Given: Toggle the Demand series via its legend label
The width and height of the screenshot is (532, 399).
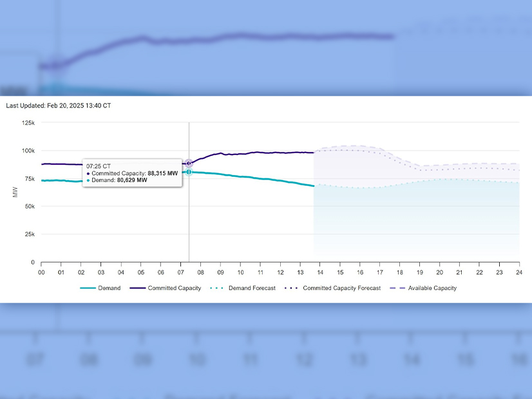Looking at the screenshot, I should click(109, 288).
